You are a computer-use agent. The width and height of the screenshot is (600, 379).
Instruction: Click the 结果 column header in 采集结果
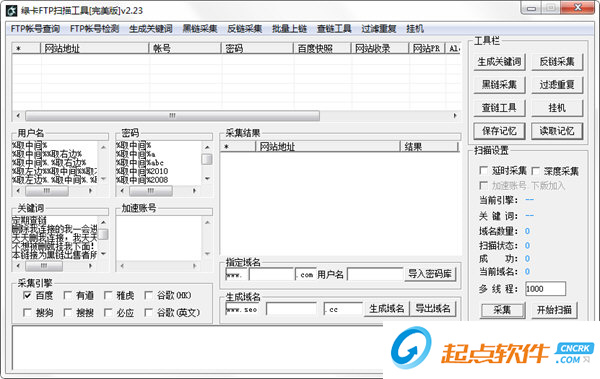click(429, 146)
